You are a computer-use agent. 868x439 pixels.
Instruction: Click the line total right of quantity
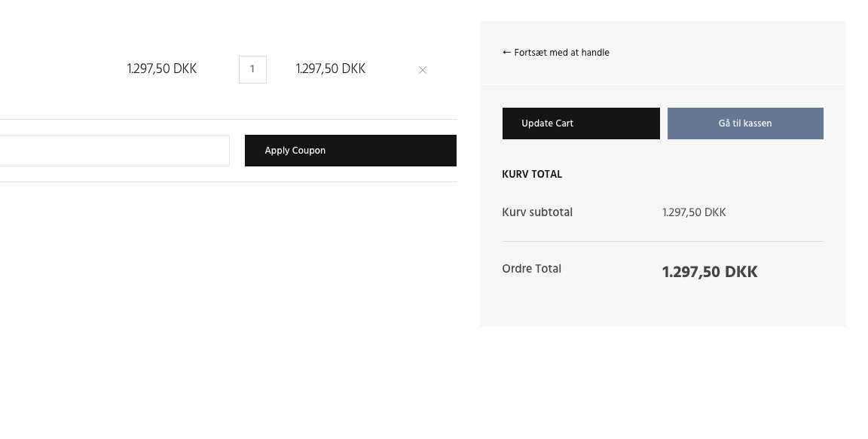(x=331, y=69)
